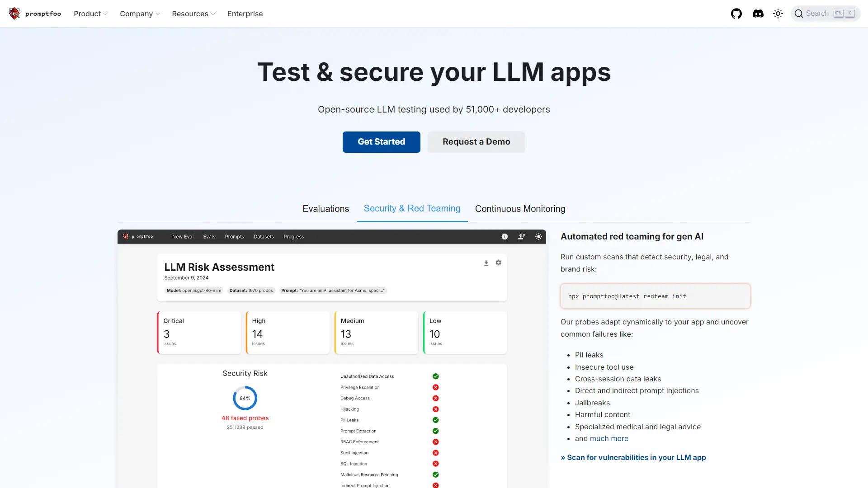Open the promptfoo GitHub repository icon

[736, 14]
